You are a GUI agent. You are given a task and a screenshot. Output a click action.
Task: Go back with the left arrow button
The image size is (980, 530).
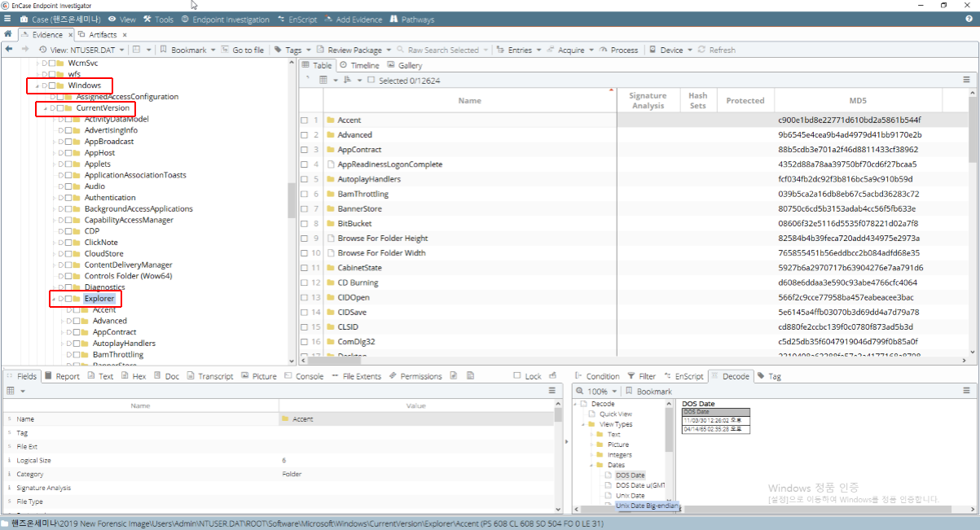8,50
